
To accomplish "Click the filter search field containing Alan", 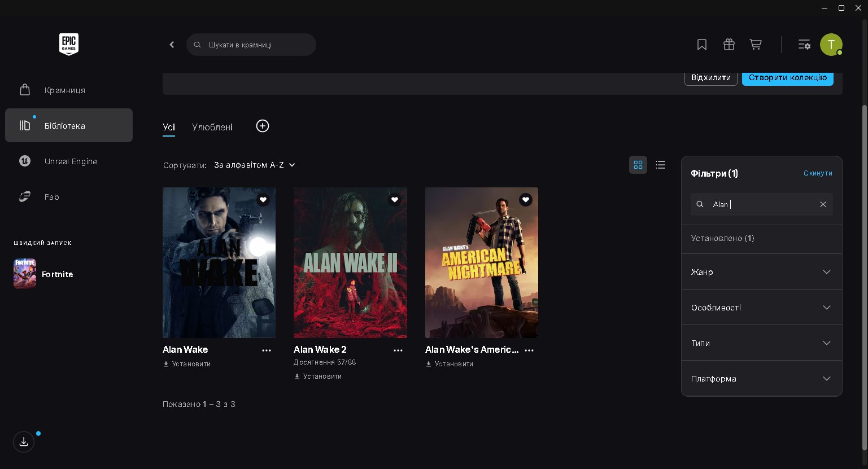I will 762,204.
